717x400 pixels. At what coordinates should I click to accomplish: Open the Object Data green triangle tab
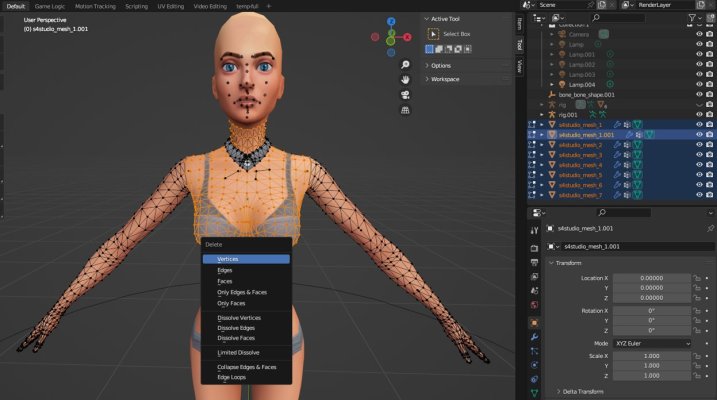pos(534,393)
